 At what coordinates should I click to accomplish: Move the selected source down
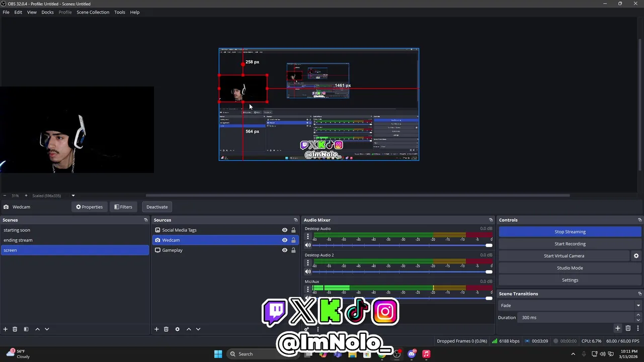click(198, 329)
